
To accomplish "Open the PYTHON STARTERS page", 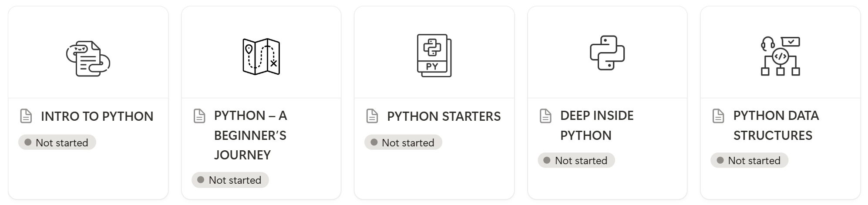I will pos(444,116).
